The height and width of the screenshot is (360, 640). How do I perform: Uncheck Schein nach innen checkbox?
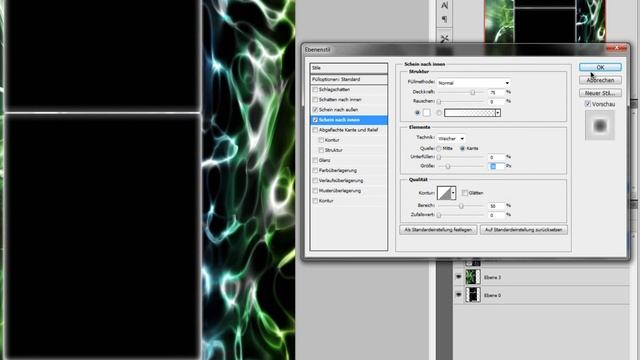click(315, 120)
